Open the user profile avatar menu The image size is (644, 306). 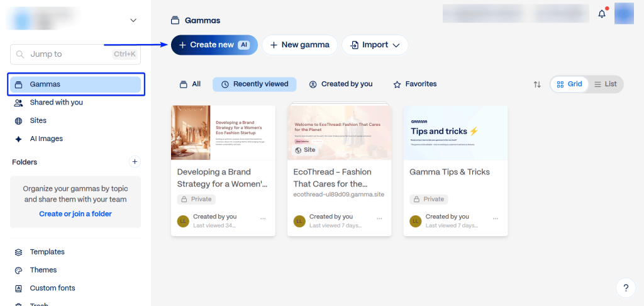(x=624, y=13)
